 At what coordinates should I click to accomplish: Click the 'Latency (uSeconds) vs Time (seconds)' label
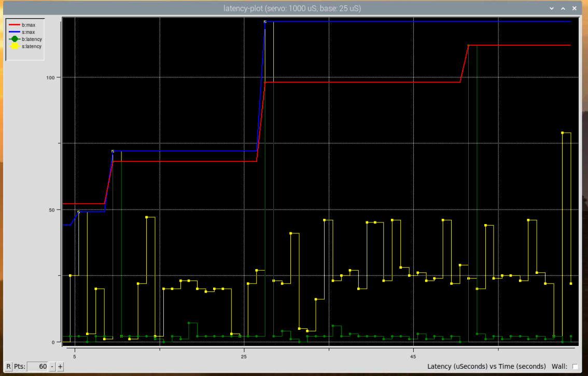[486, 367]
